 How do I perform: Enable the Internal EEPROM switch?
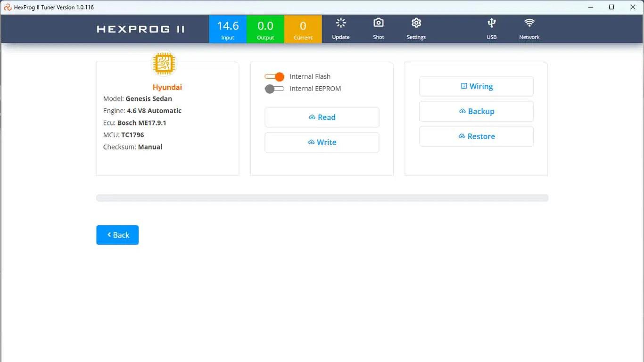[274, 89]
